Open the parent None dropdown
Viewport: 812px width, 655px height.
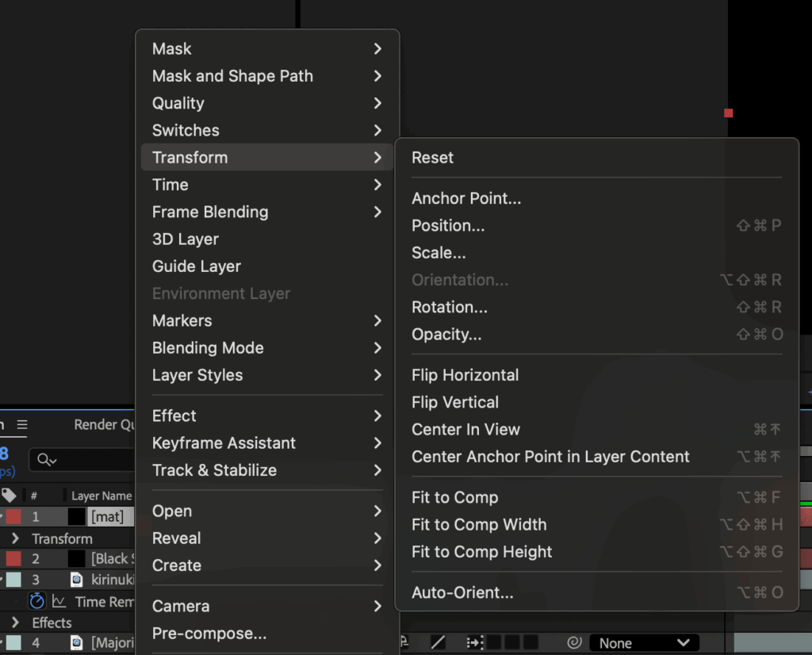644,643
